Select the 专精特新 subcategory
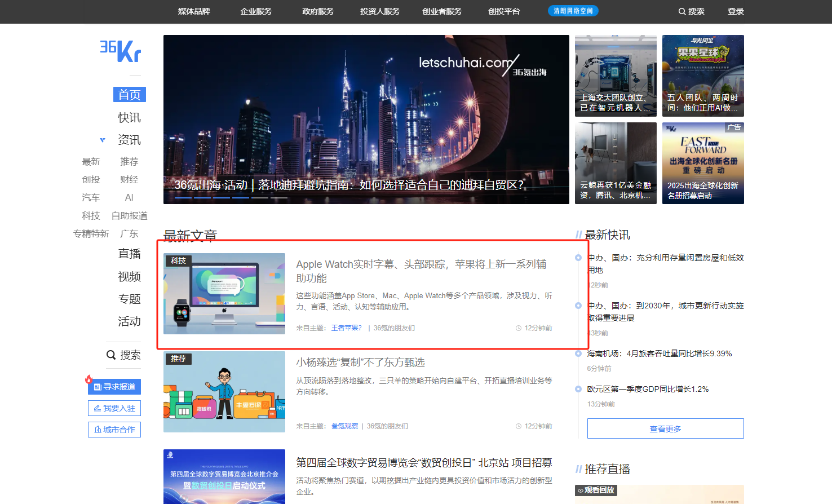The width and height of the screenshot is (832, 504). click(x=91, y=234)
